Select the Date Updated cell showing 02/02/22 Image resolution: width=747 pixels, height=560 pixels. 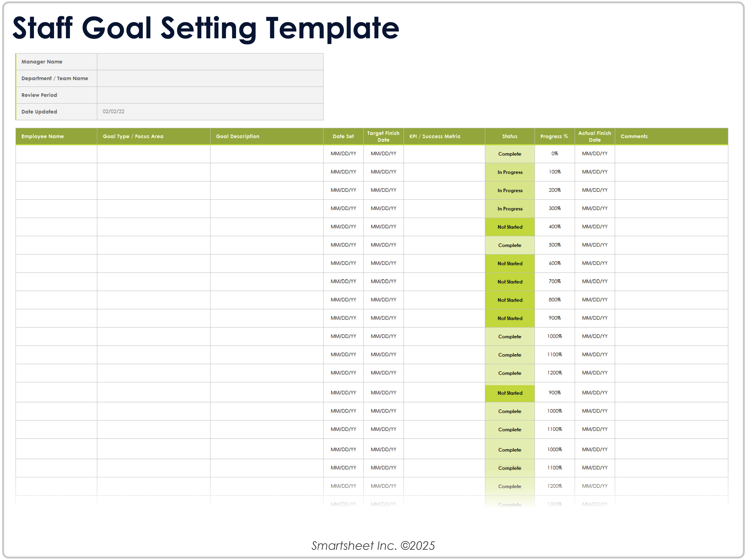[x=210, y=111]
